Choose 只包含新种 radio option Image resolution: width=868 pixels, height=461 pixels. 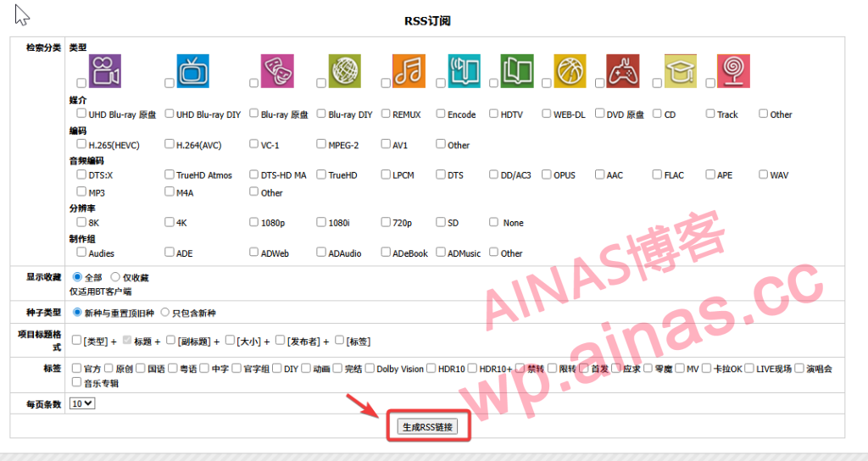(x=165, y=312)
